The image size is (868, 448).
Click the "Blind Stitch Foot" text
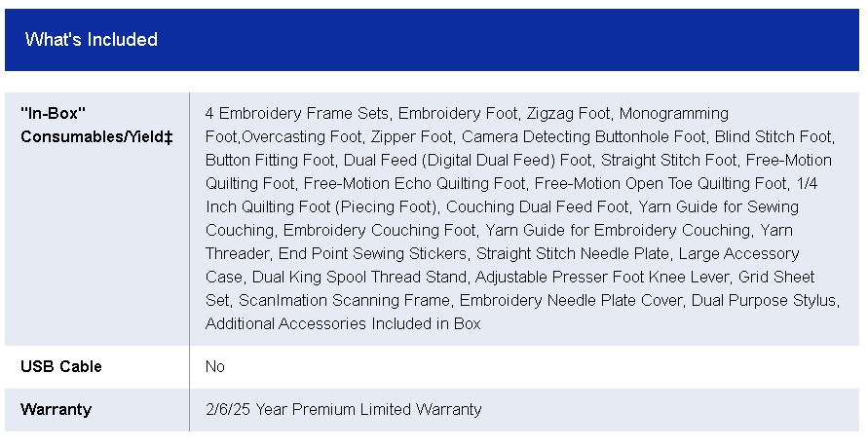click(774, 137)
